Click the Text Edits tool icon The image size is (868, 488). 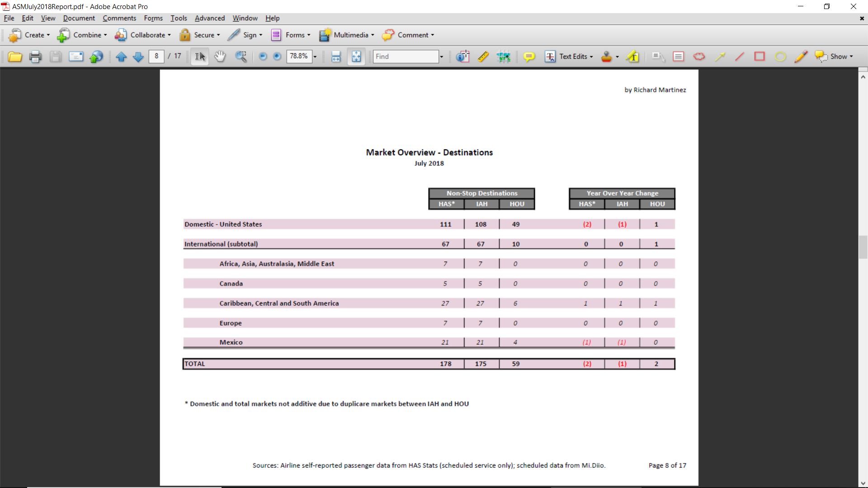pos(550,56)
